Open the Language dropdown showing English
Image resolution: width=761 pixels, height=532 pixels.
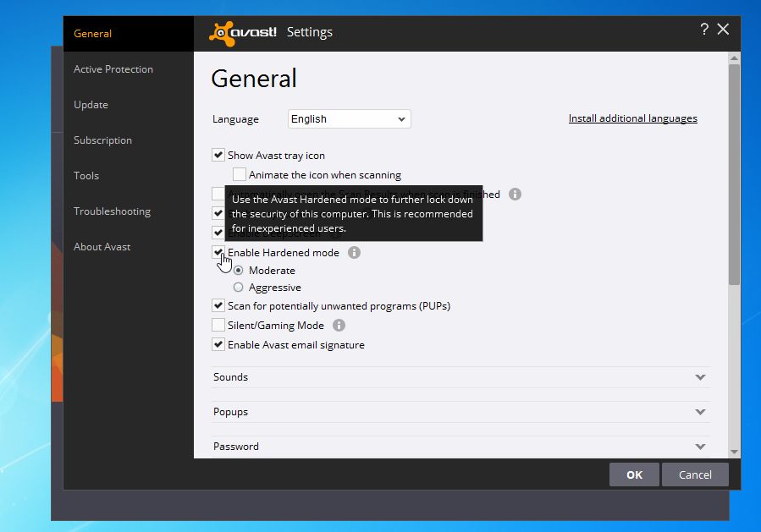click(x=350, y=118)
